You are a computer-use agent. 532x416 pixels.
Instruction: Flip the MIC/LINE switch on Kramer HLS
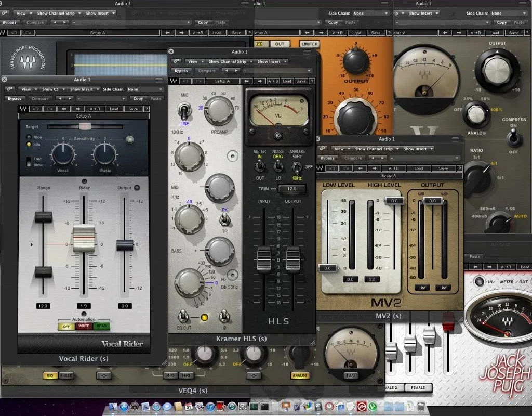pyautogui.click(x=184, y=111)
